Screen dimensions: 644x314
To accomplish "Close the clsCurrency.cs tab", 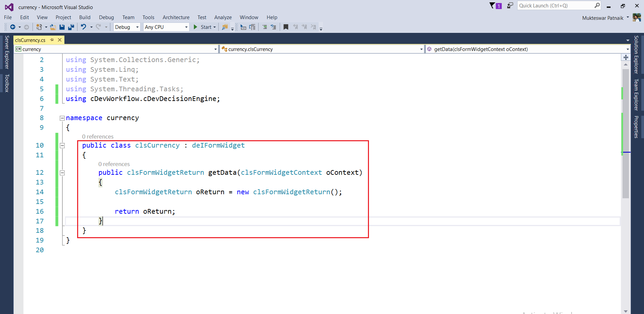I will click(x=60, y=40).
